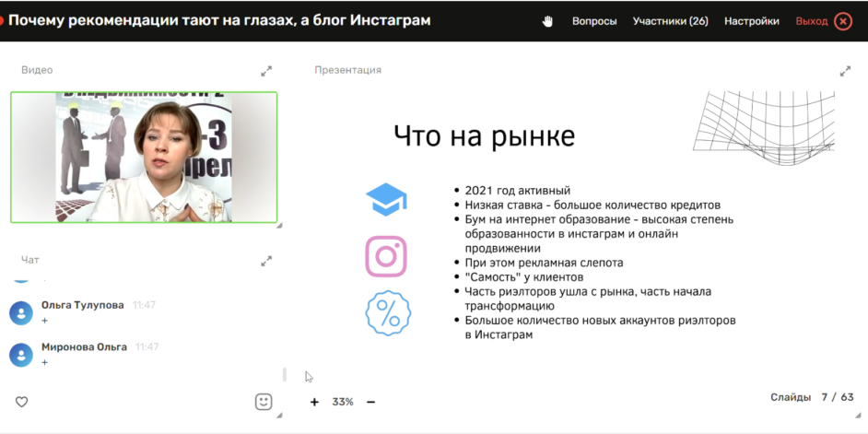Click the slide counter 7 / 63
The image size is (868, 434).
pyautogui.click(x=837, y=397)
